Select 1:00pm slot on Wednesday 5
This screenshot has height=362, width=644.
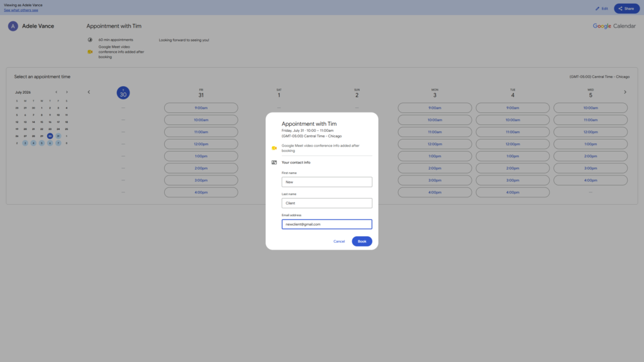[591, 144]
